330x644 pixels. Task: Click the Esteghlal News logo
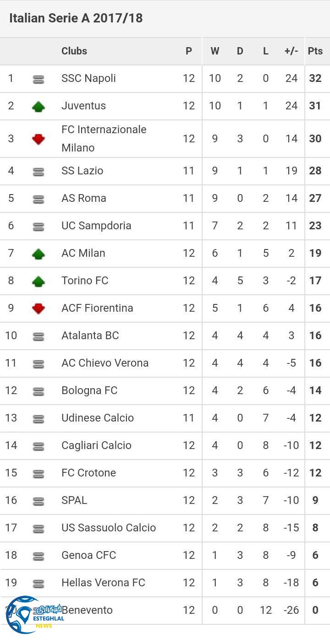click(32, 615)
